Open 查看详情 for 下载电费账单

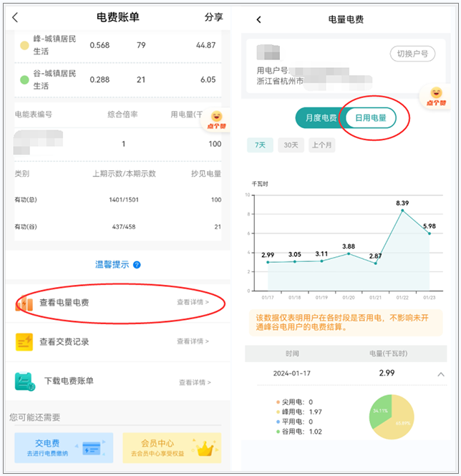pyautogui.click(x=193, y=382)
